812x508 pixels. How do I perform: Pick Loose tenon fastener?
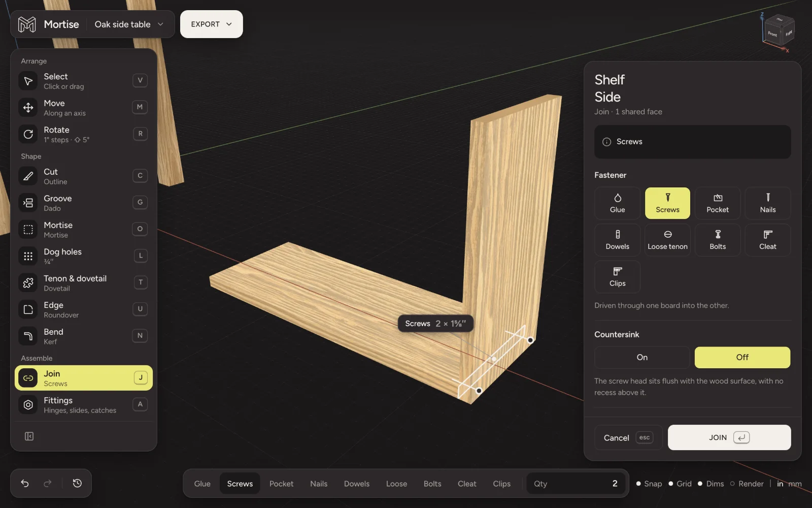[x=667, y=240]
